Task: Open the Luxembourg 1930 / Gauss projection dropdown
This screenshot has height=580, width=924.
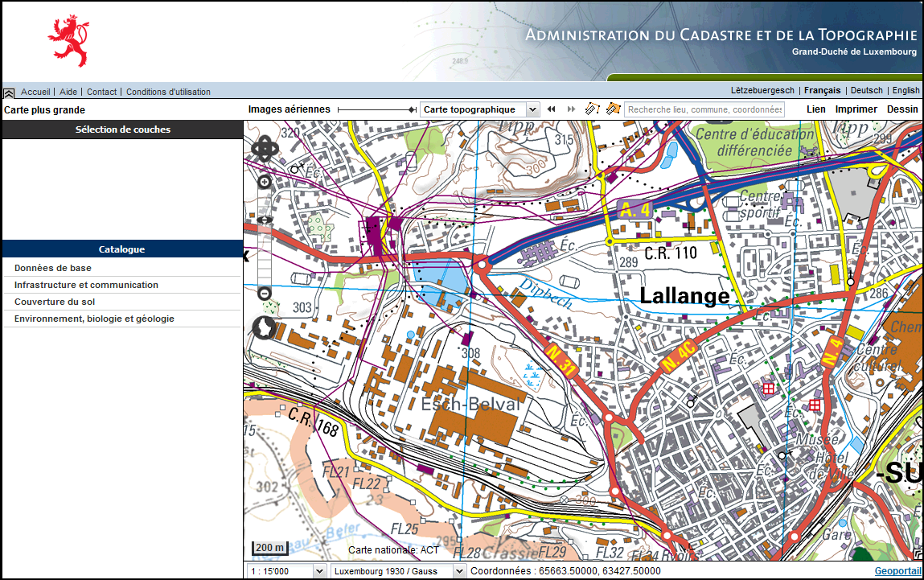Action: pyautogui.click(x=398, y=571)
